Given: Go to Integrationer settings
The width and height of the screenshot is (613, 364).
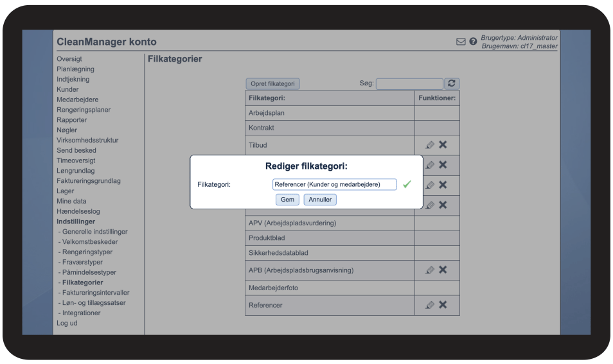Looking at the screenshot, I should click(82, 313).
